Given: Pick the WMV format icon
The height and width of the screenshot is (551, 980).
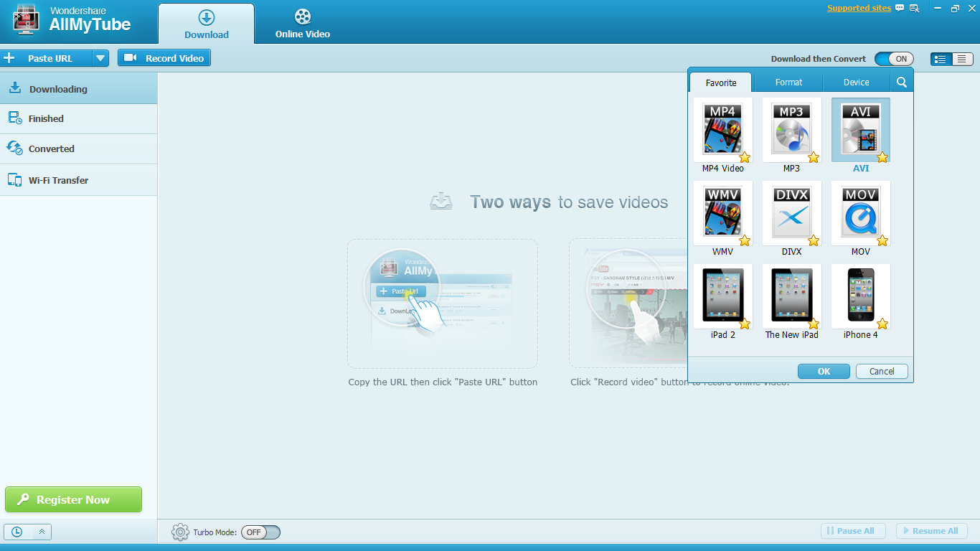Looking at the screenshot, I should tap(723, 213).
